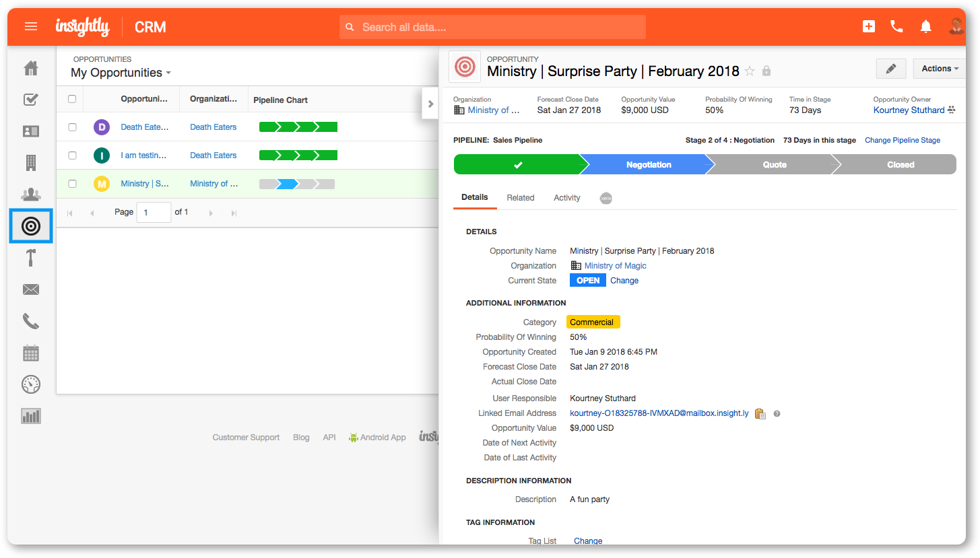Open the I am testin... opportunity link
The height and width of the screenshot is (558, 980).
(143, 155)
